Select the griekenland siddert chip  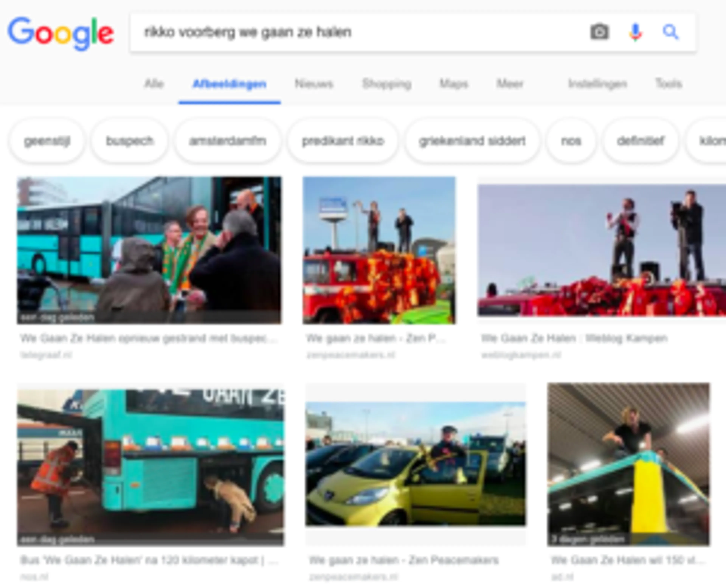click(x=472, y=141)
